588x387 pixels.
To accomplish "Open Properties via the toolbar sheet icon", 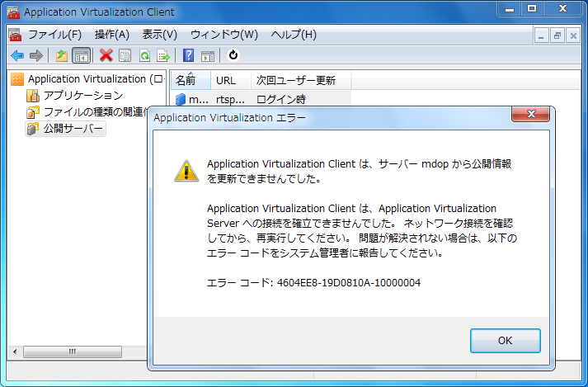I will (x=125, y=56).
